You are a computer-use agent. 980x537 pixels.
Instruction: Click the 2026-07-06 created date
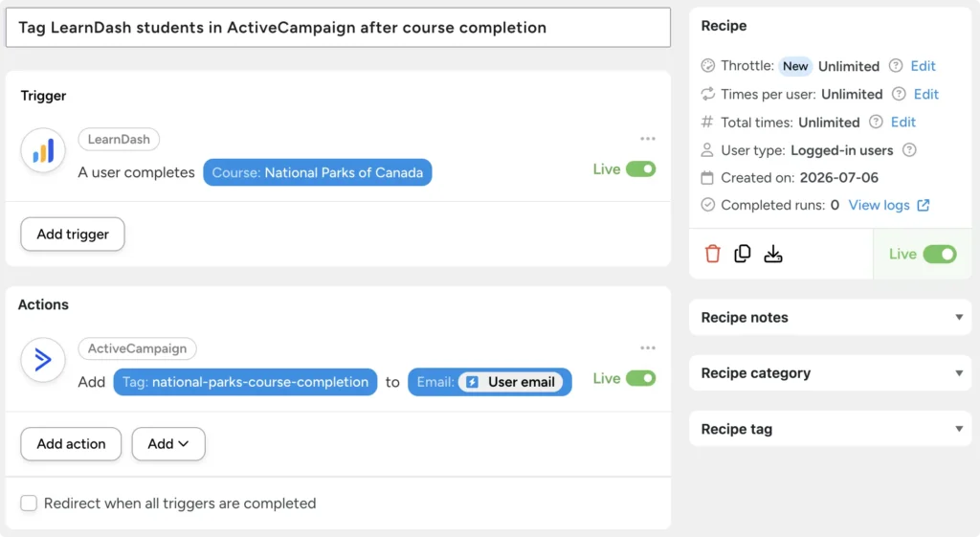point(838,177)
